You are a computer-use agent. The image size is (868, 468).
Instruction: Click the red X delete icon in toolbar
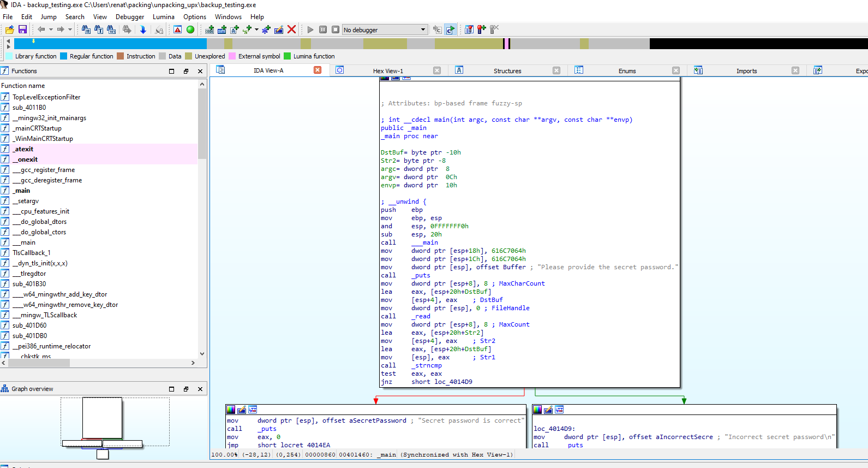tap(292, 29)
